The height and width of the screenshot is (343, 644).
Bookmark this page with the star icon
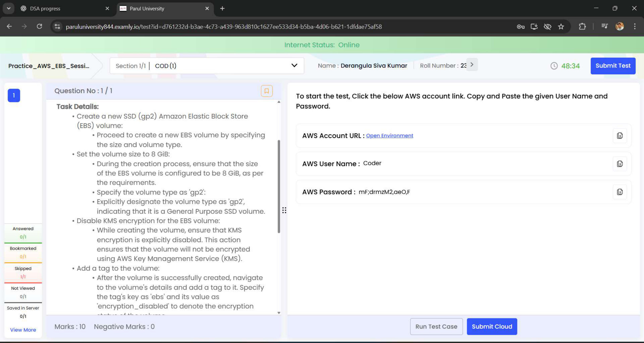(x=561, y=27)
